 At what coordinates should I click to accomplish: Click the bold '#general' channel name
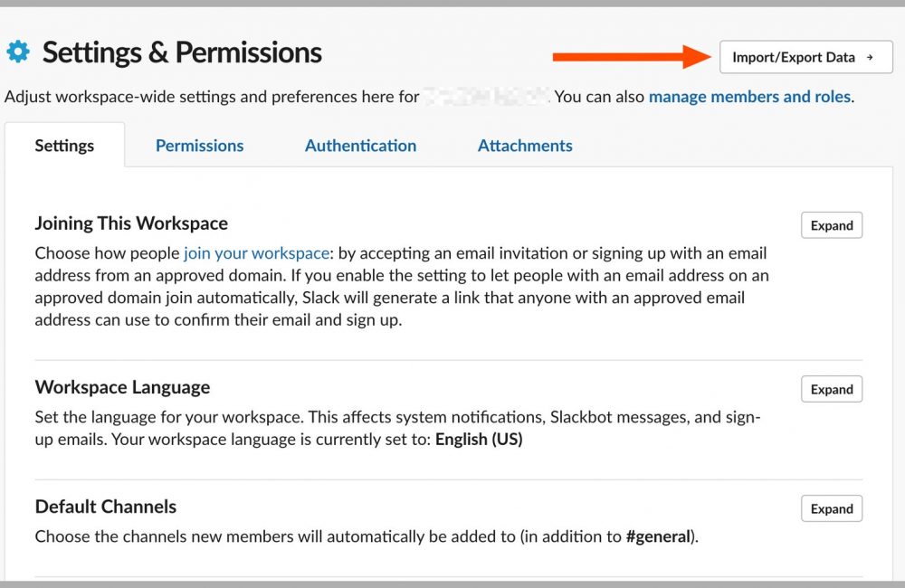point(658,536)
